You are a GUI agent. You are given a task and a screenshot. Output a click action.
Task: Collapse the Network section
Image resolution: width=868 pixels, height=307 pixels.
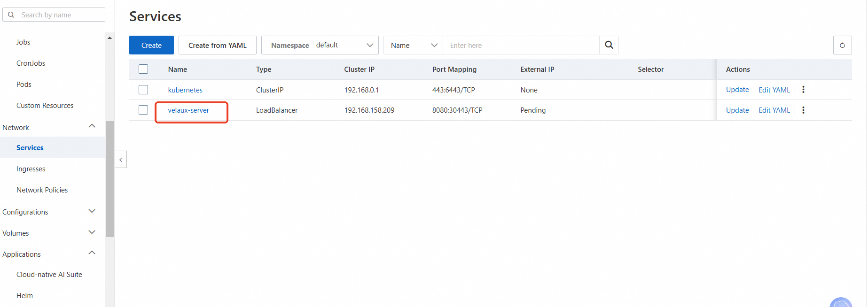tap(92, 126)
